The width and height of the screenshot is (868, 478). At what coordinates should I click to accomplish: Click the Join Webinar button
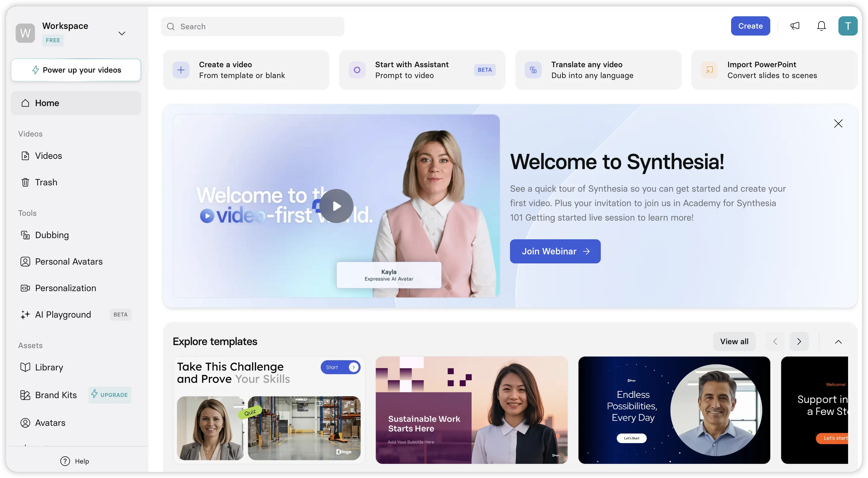coord(555,251)
